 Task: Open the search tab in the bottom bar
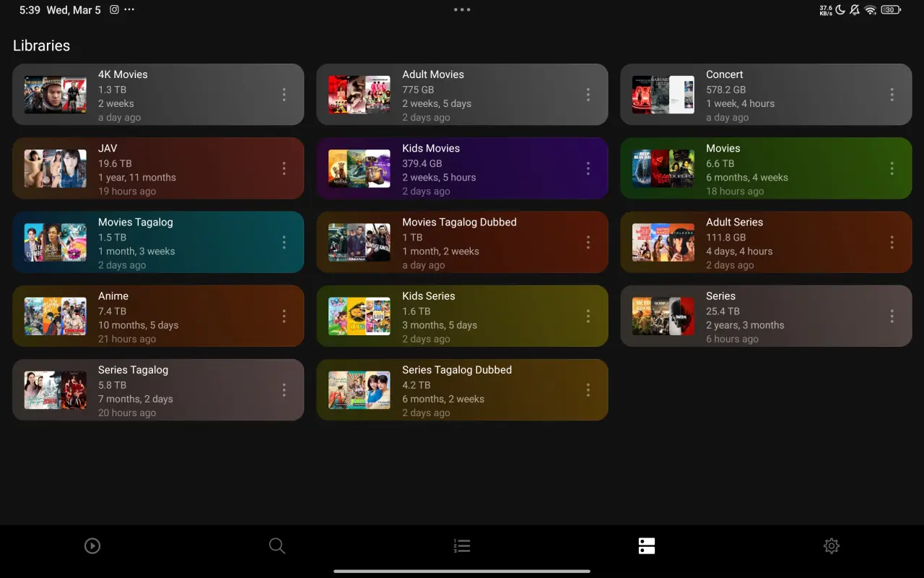click(277, 545)
